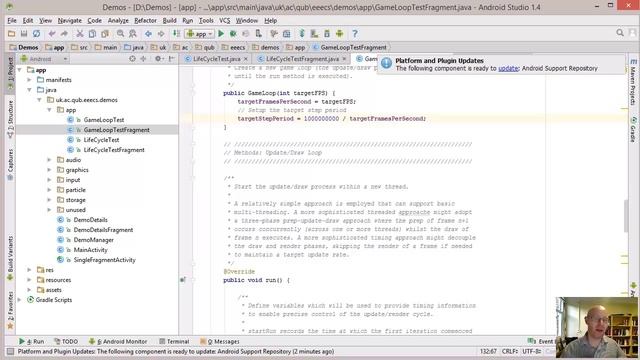Open the VCS menu
This screenshot has height=360, width=640.
pyautogui.click(x=224, y=20)
